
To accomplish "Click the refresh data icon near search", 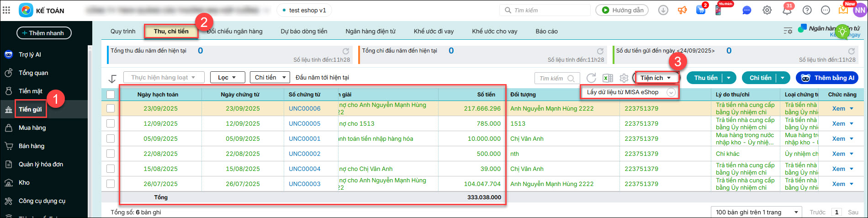I will pos(591,78).
